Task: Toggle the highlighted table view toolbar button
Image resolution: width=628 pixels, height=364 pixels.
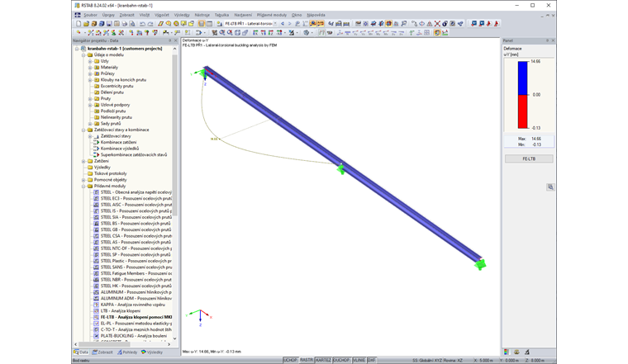Action: [202, 24]
